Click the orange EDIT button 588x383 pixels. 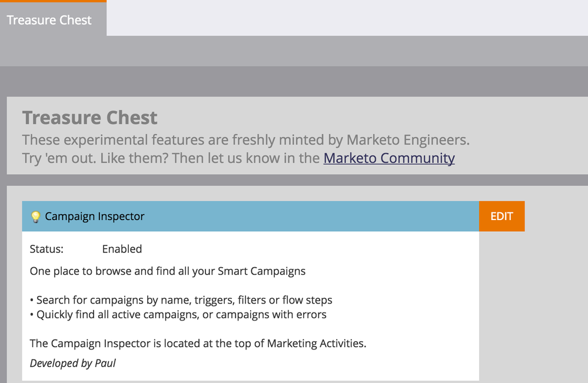pyautogui.click(x=501, y=217)
